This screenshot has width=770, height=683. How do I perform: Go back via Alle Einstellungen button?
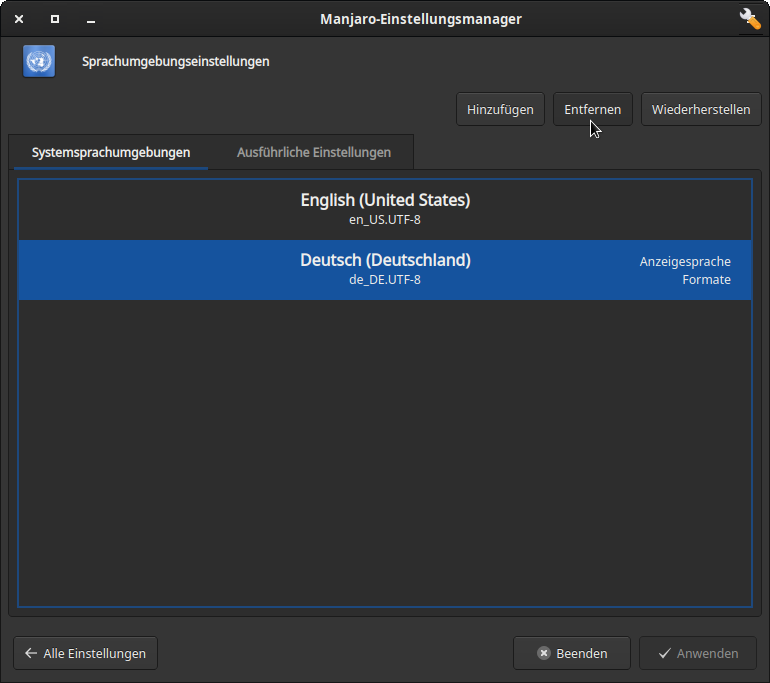(85, 654)
